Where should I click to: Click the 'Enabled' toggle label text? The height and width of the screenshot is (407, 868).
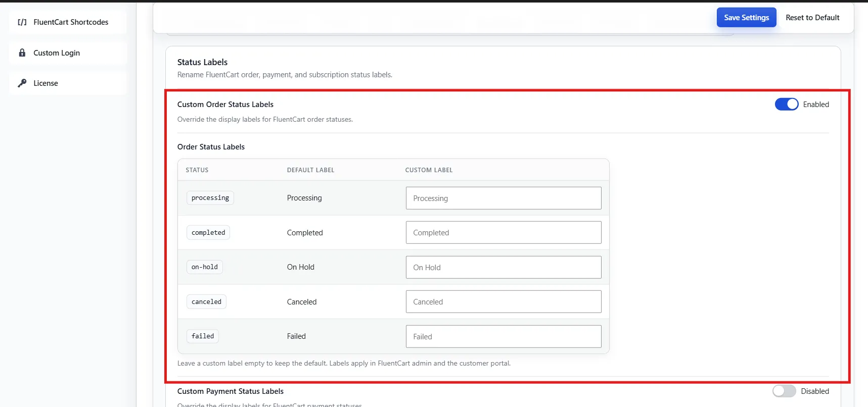click(x=816, y=105)
